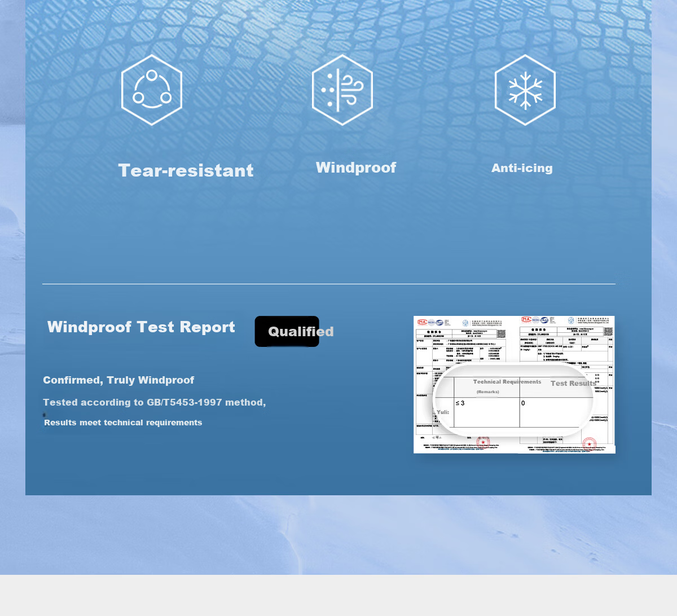
Task: Click 'Results meet technical requirements' text
Action: pos(123,423)
